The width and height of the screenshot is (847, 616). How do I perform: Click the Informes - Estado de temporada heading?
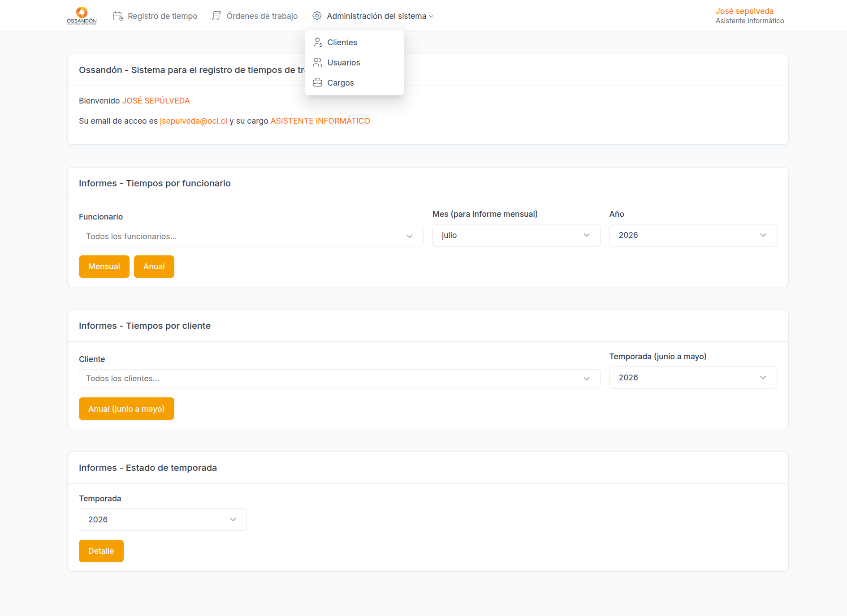point(148,468)
